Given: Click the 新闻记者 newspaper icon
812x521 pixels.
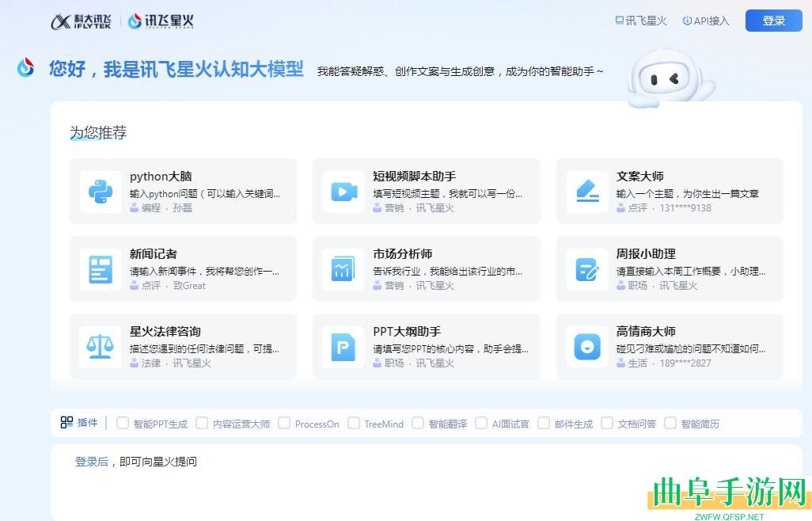Looking at the screenshot, I should click(x=101, y=269).
